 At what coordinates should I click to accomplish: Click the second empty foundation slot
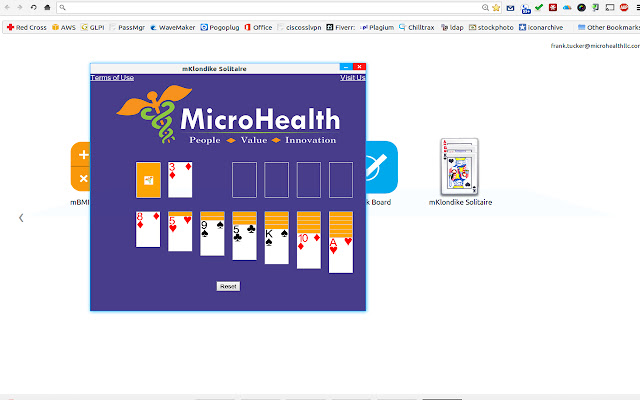coord(276,180)
